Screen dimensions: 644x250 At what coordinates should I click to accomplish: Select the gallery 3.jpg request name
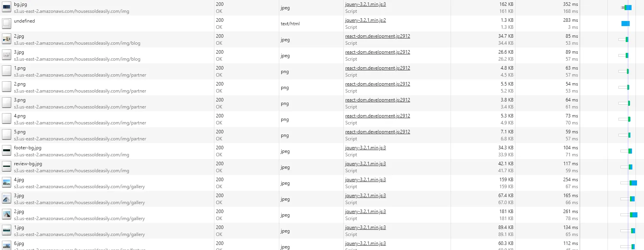(x=19, y=196)
